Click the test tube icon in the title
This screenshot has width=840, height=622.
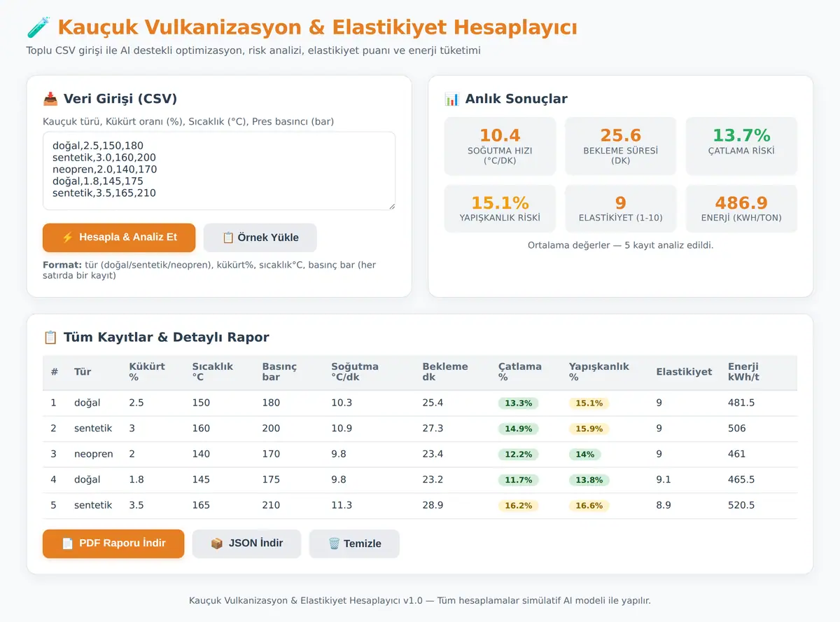(x=38, y=28)
